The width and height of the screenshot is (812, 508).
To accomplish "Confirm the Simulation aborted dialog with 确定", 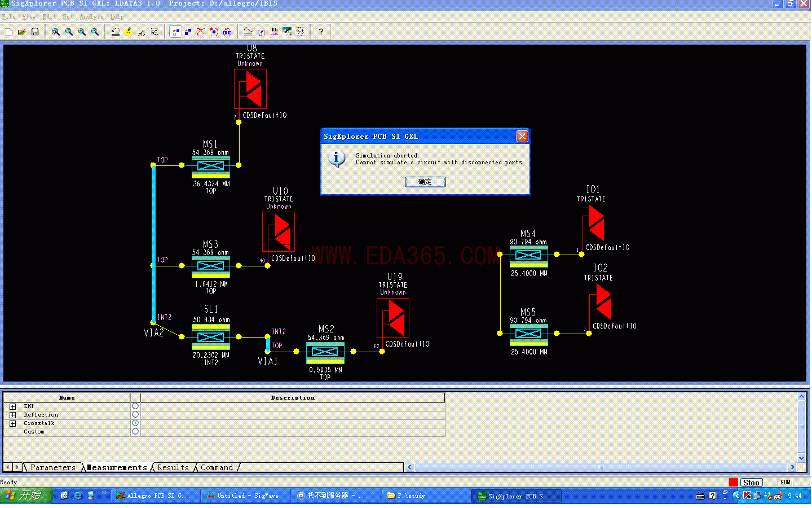I will 425,182.
